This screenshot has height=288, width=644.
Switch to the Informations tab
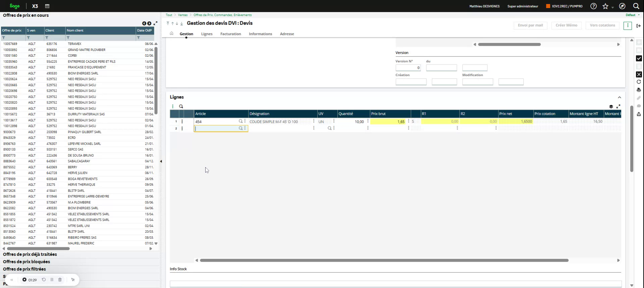pos(260,34)
